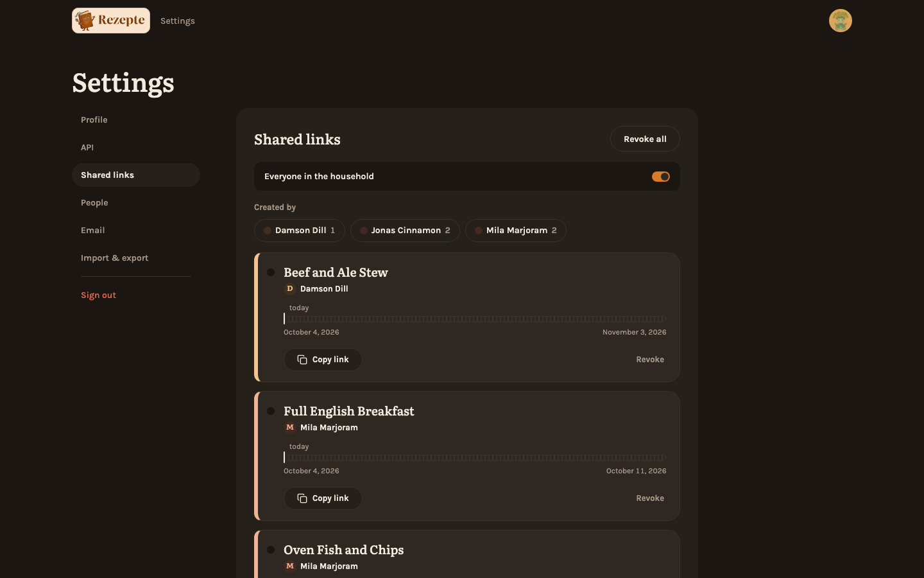
Task: Switch to Email settings
Action: pyautogui.click(x=136, y=231)
